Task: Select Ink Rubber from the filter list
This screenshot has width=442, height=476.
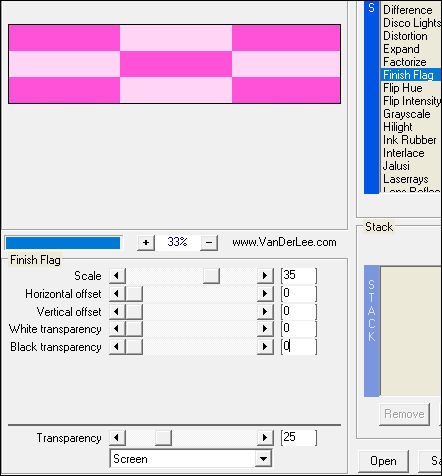Action: [411, 140]
